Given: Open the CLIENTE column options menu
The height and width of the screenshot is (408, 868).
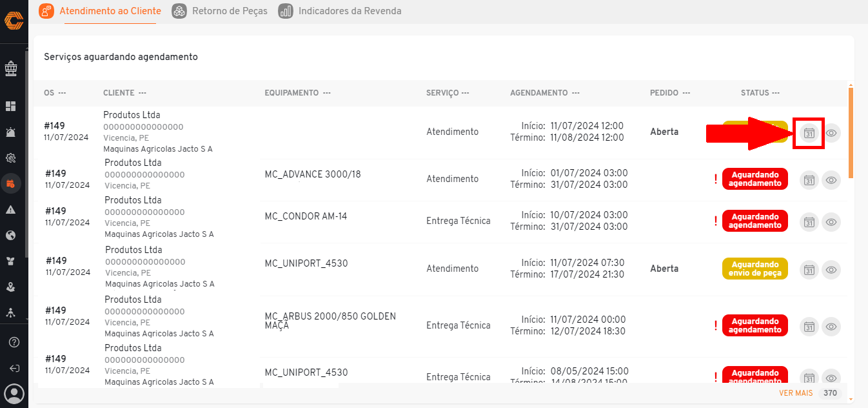Looking at the screenshot, I should pyautogui.click(x=142, y=93).
